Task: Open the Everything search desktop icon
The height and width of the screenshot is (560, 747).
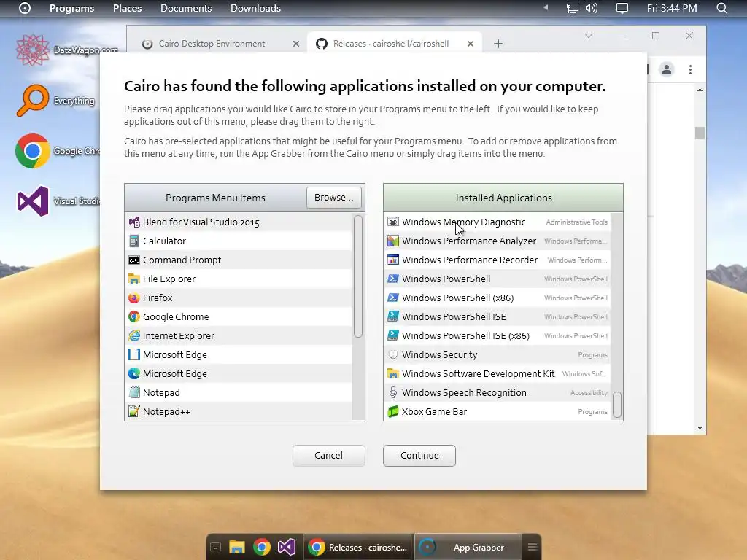Action: (32, 101)
